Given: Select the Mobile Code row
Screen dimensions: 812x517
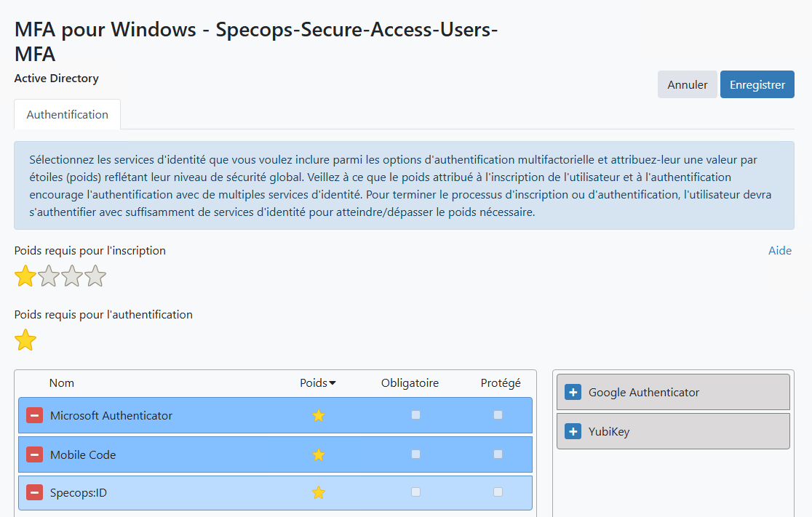Looking at the screenshot, I should point(146,454).
